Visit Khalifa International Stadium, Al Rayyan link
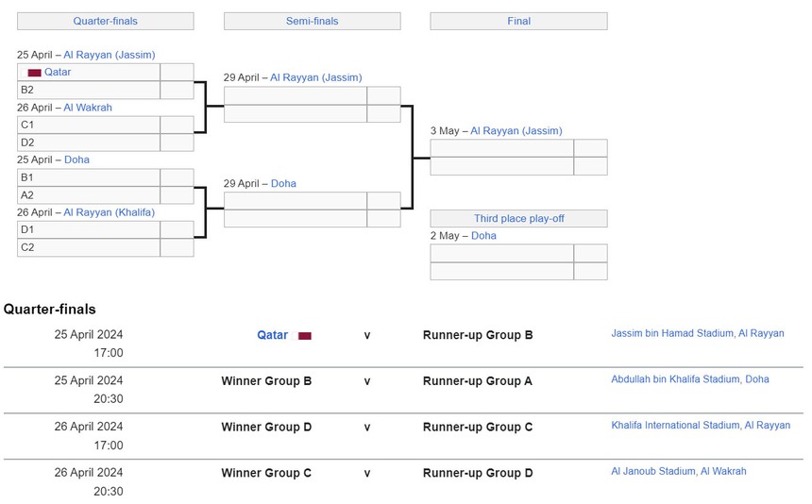 pyautogui.click(x=701, y=426)
